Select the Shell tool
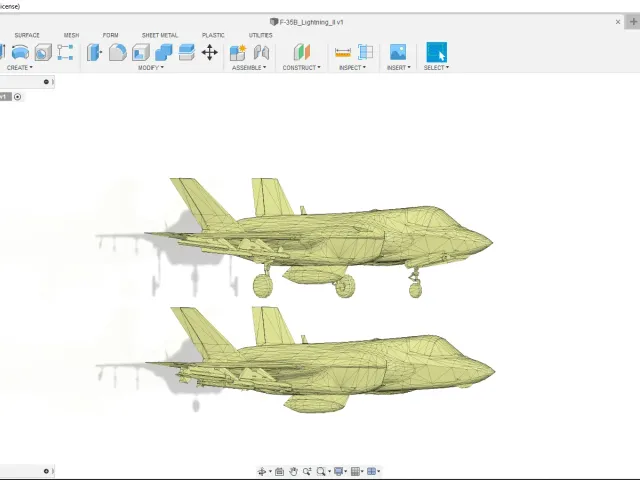 (141, 52)
